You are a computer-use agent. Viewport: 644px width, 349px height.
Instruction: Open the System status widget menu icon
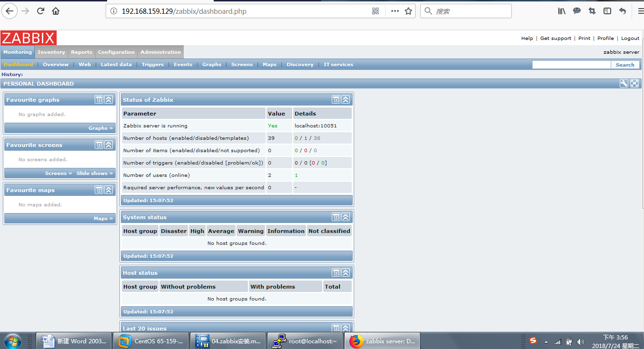[x=336, y=217]
